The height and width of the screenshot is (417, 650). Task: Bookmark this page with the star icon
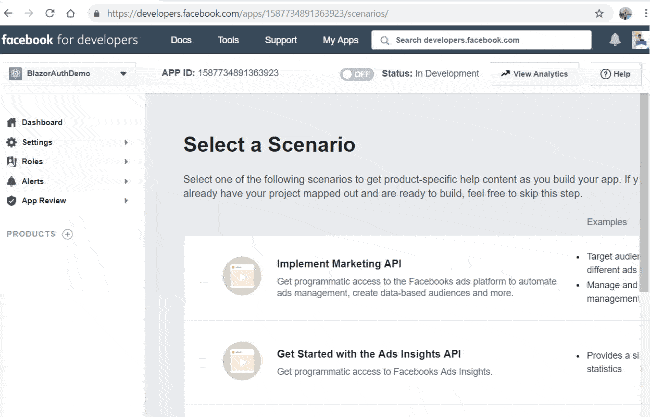[599, 14]
